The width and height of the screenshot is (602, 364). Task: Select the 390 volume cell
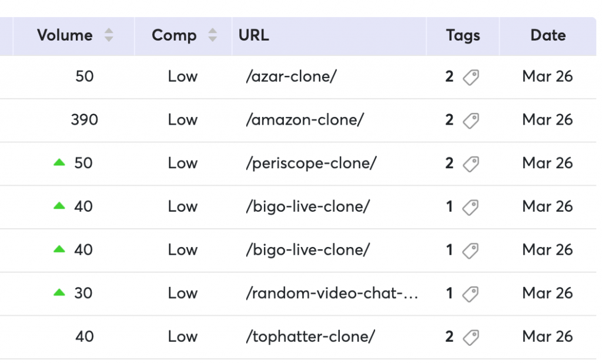pos(85,120)
